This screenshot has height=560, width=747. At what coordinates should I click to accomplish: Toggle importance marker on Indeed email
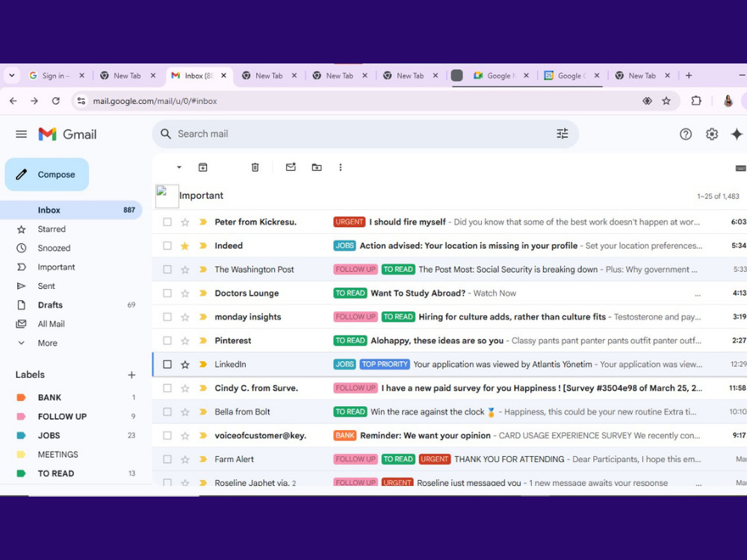(x=203, y=246)
